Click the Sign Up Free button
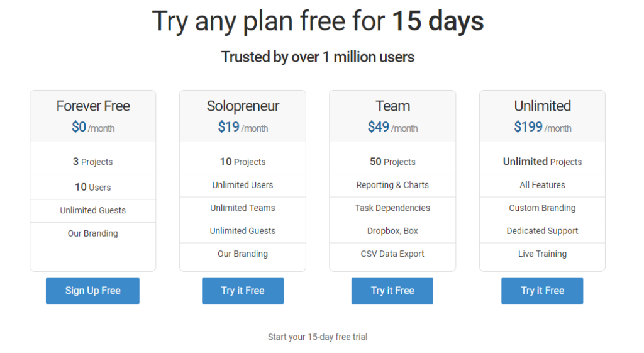This screenshot has width=644, height=353. coord(92,291)
